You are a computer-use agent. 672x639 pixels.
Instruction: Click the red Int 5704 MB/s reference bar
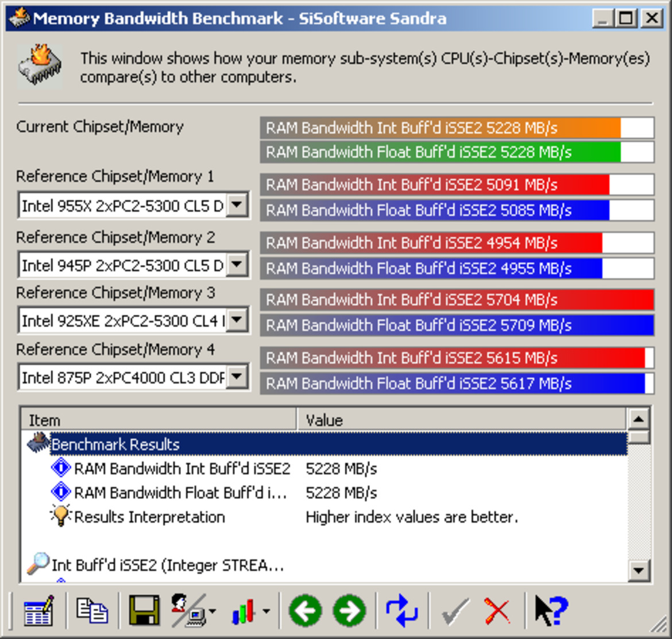pos(457,299)
